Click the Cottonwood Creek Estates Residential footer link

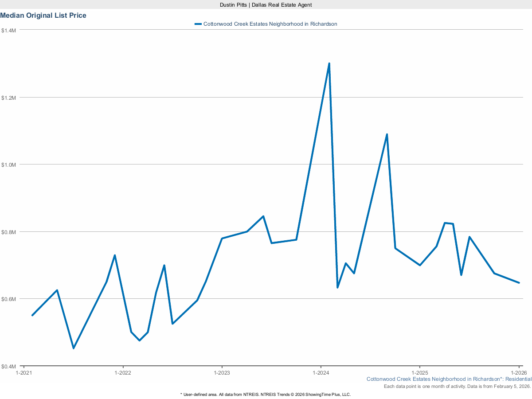tap(449, 379)
